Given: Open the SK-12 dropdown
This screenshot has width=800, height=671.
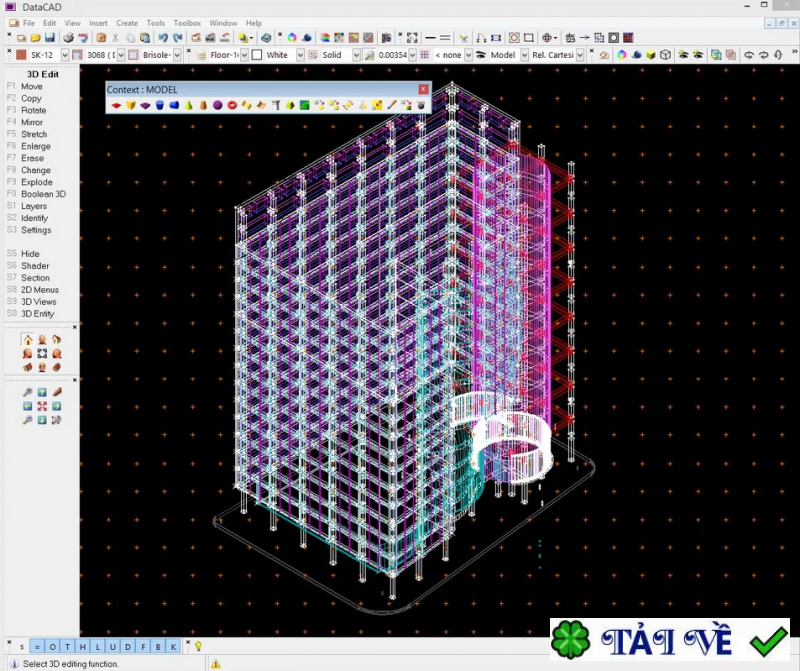Looking at the screenshot, I should [65, 55].
